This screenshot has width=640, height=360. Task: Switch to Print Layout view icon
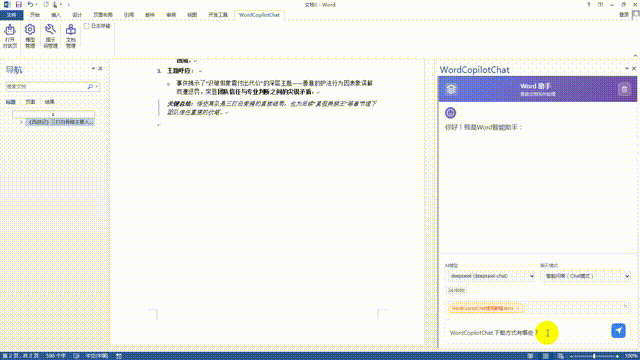tap(546, 356)
